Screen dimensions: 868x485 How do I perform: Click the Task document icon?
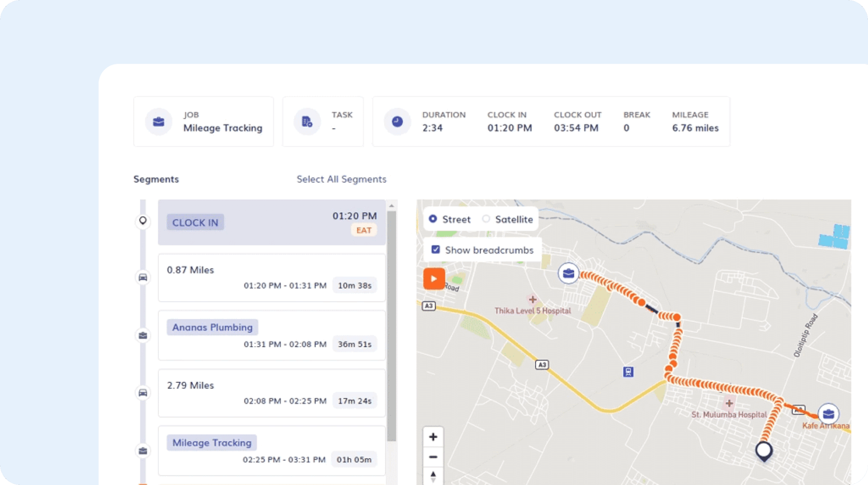[x=306, y=121]
